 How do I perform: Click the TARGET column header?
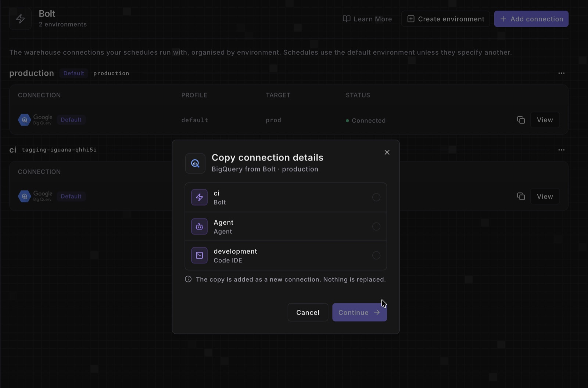[278, 95]
